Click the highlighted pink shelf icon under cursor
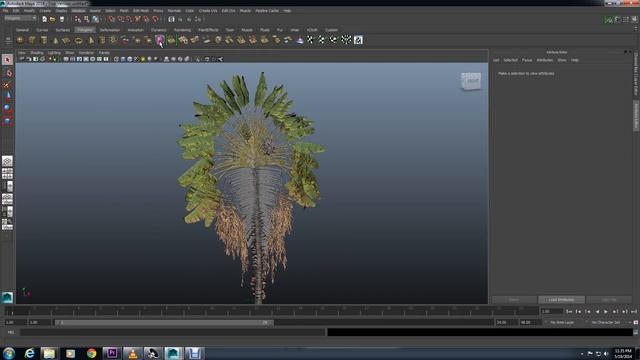The width and height of the screenshot is (640, 360). [160, 40]
